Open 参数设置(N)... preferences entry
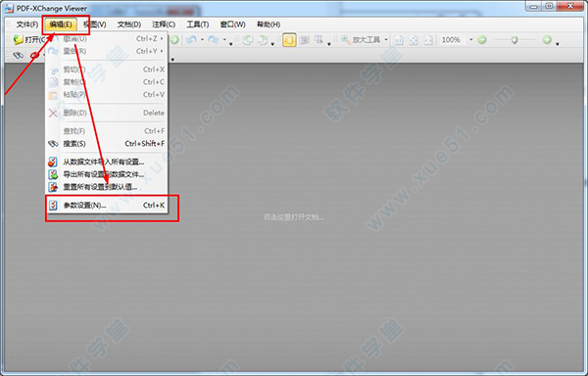Image resolution: width=588 pixels, height=376 pixels. tap(106, 206)
